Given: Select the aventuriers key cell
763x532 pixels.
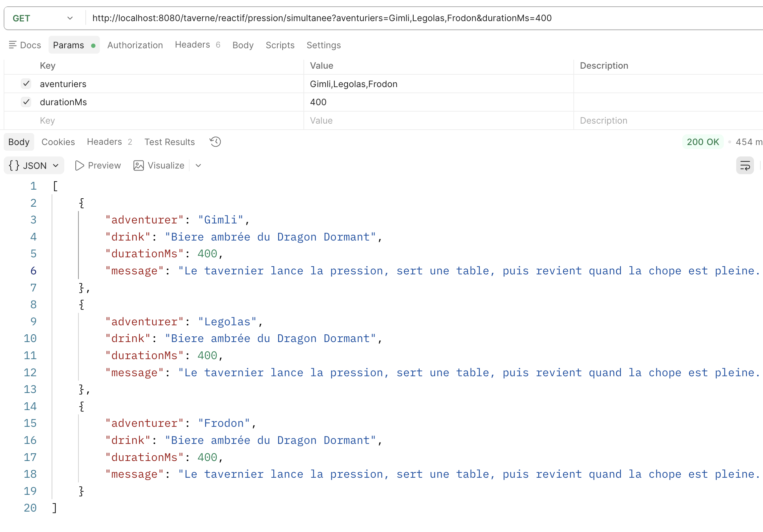Looking at the screenshot, I should click(x=170, y=84).
